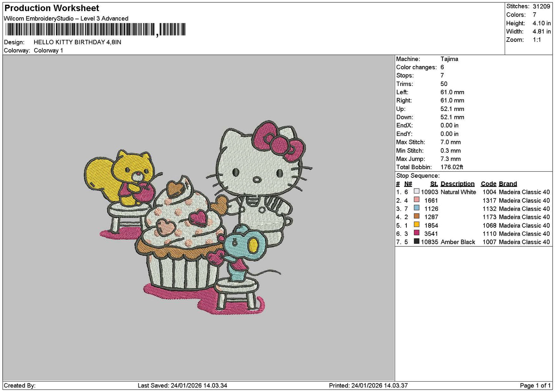
Task: Click the 'Colorway 1' value
Action: click(x=48, y=51)
